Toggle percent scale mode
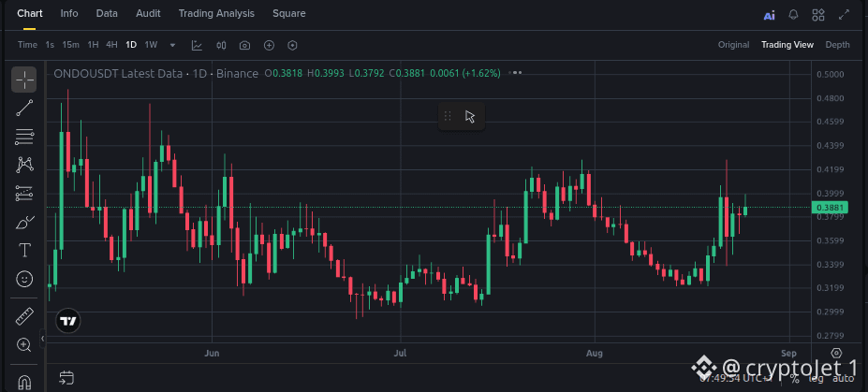The height and width of the screenshot is (392, 868). [x=794, y=378]
